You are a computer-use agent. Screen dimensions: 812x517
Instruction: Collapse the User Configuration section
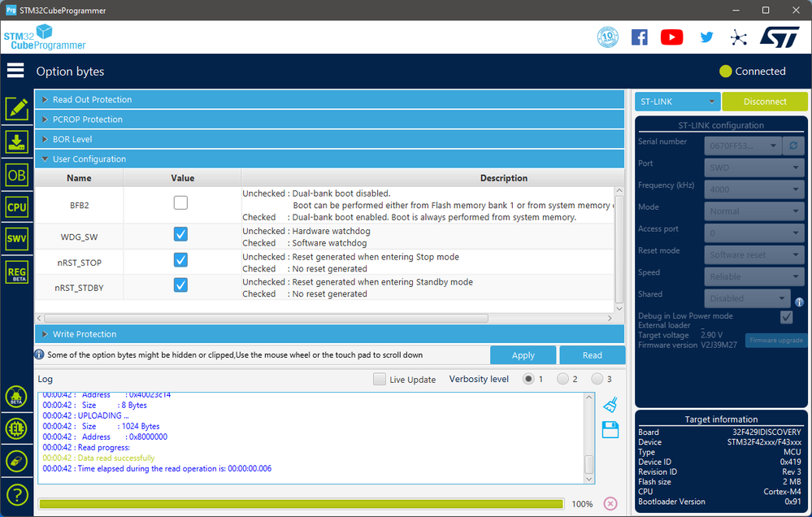(329, 159)
